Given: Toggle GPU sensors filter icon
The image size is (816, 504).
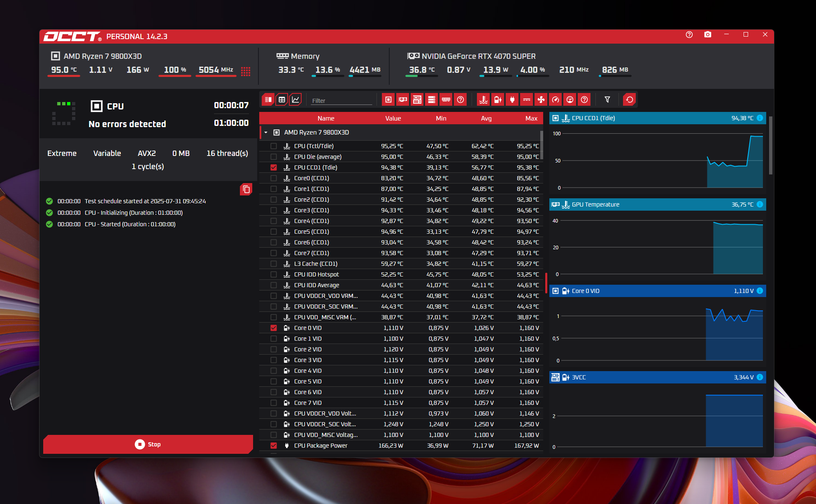Looking at the screenshot, I should [x=403, y=100].
